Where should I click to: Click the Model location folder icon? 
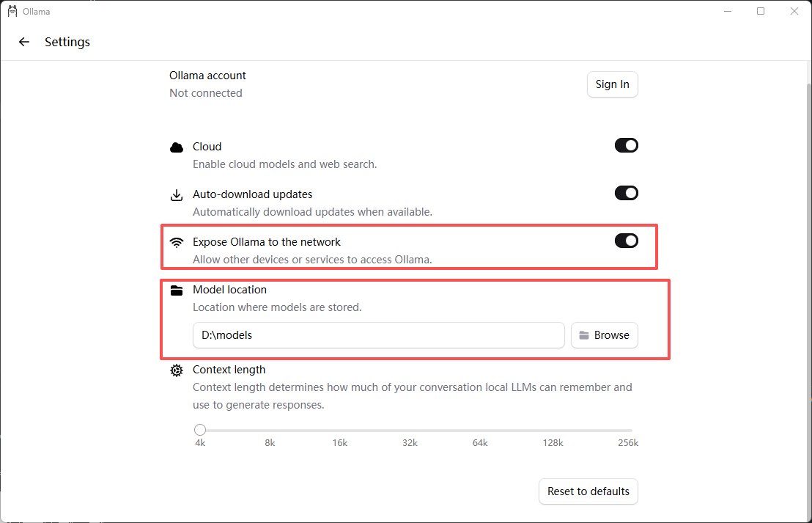[177, 290]
